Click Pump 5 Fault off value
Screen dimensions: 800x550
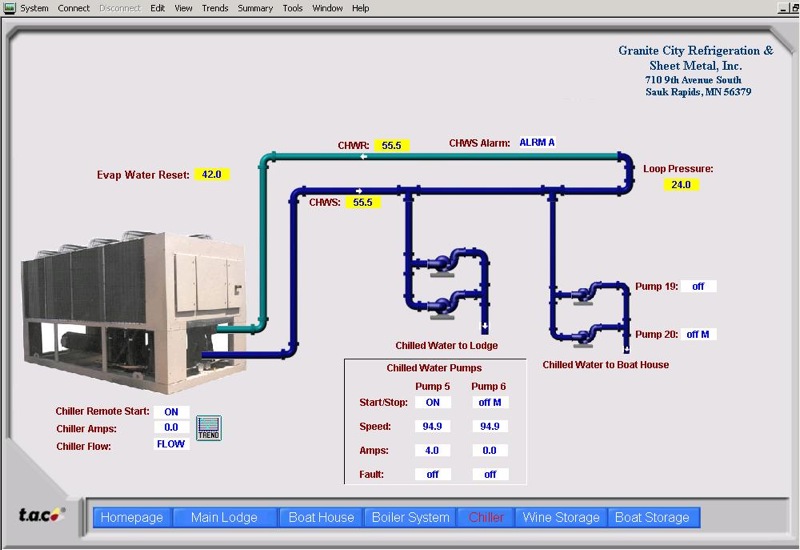click(x=433, y=474)
